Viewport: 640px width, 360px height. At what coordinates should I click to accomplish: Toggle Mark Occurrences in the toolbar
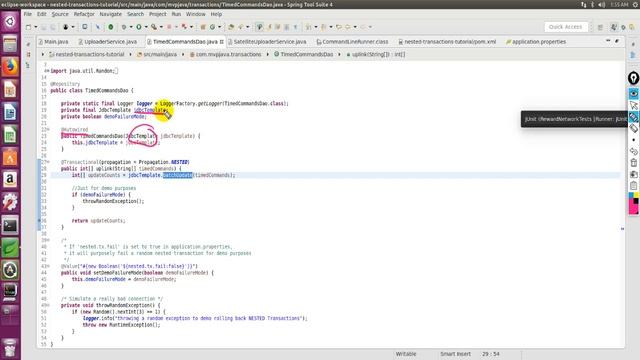coord(259,27)
